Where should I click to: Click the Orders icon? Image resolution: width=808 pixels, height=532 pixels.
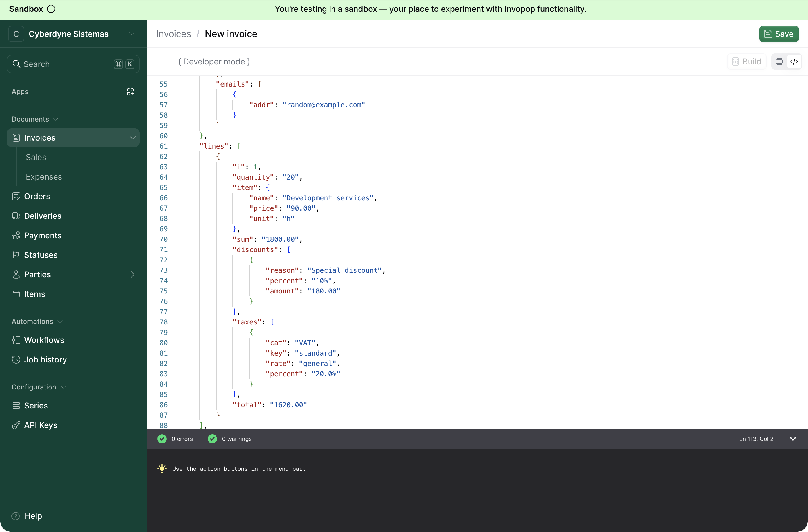pyautogui.click(x=16, y=196)
